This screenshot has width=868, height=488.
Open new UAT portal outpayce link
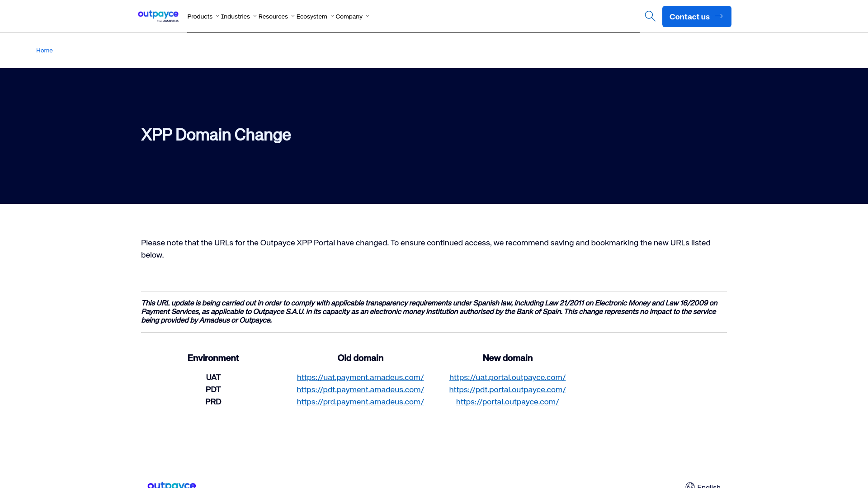click(x=507, y=377)
